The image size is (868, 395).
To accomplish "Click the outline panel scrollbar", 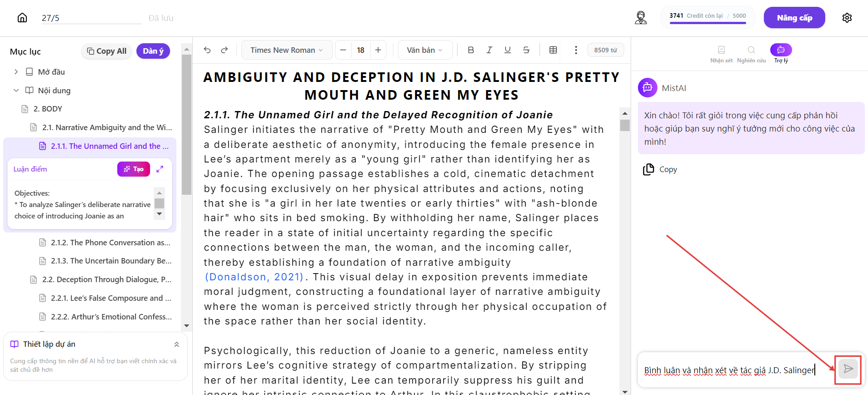I will pos(186,124).
